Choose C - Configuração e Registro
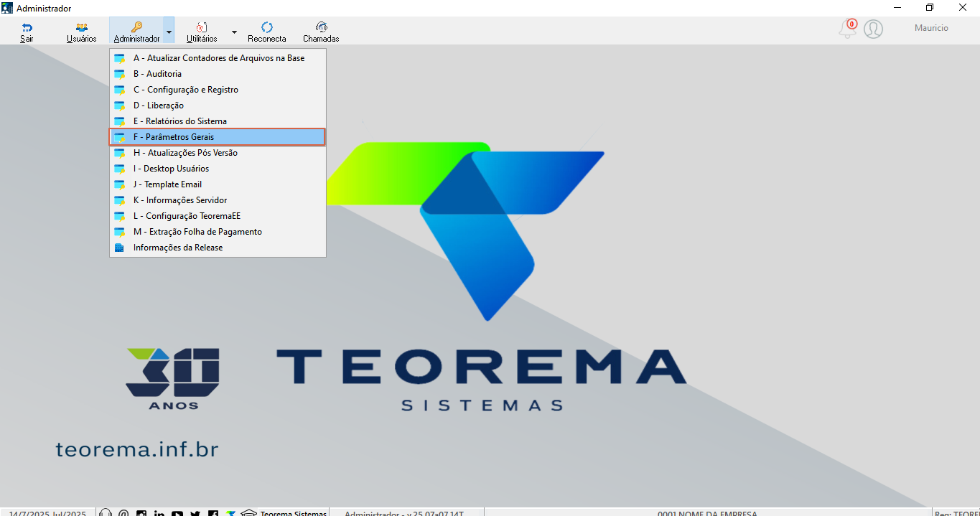This screenshot has width=980, height=516. click(x=218, y=90)
